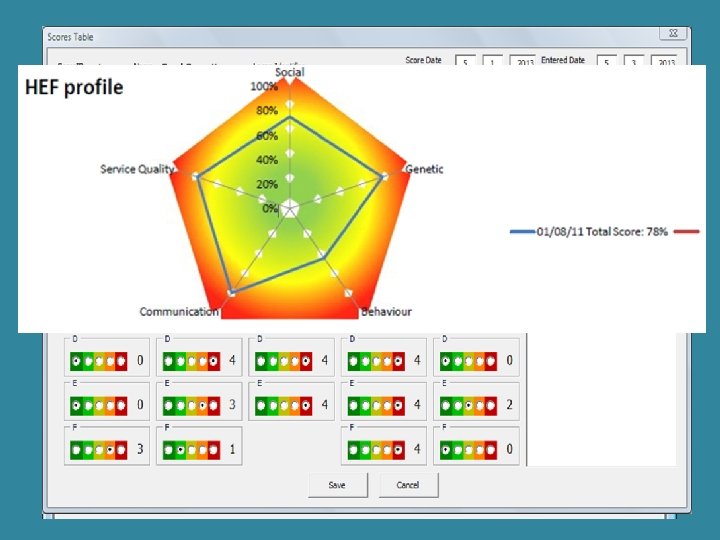This screenshot has width=720, height=540.
Task: Select the red radio in E group scoring 3
Action: pyautogui.click(x=214, y=405)
